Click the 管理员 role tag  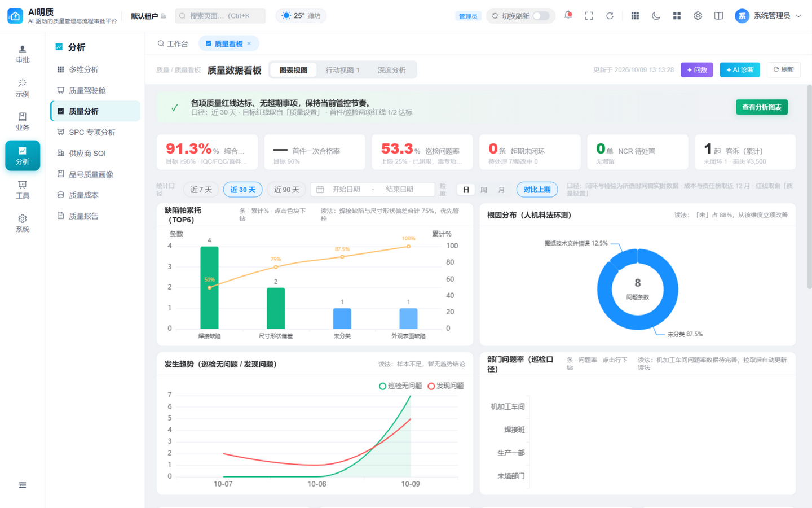468,16
